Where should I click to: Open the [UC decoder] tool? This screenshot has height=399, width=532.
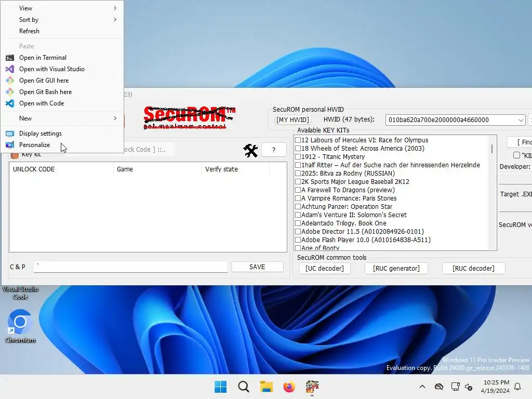(325, 269)
